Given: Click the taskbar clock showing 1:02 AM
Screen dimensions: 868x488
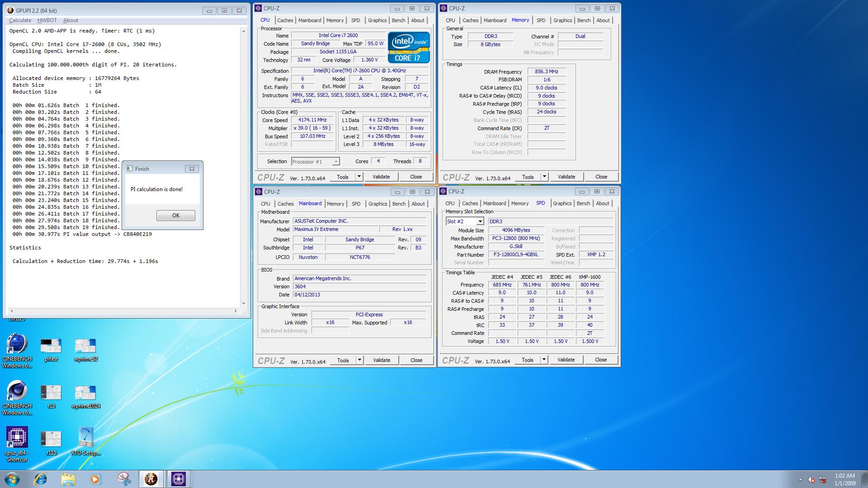Looking at the screenshot, I should click(844, 479).
